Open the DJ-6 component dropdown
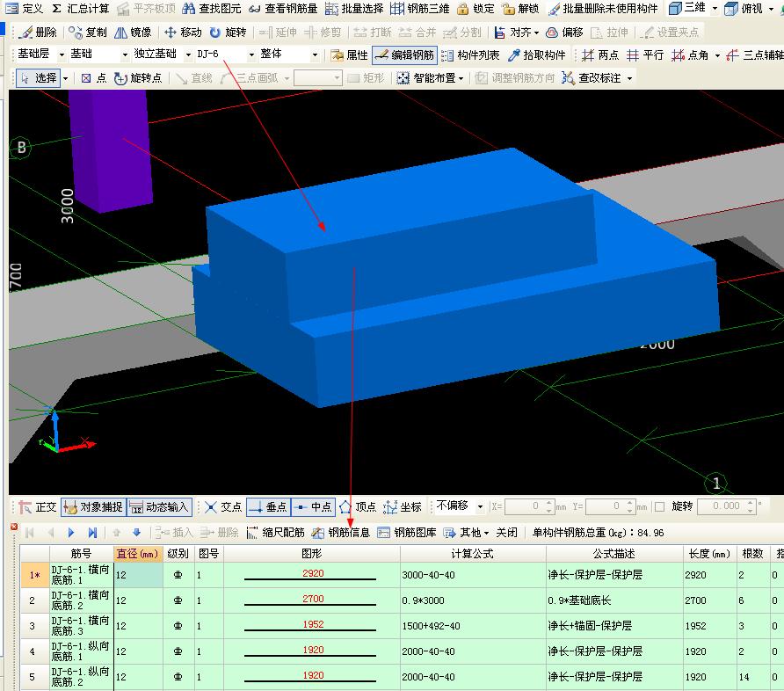This screenshot has height=691, width=784. click(251, 54)
